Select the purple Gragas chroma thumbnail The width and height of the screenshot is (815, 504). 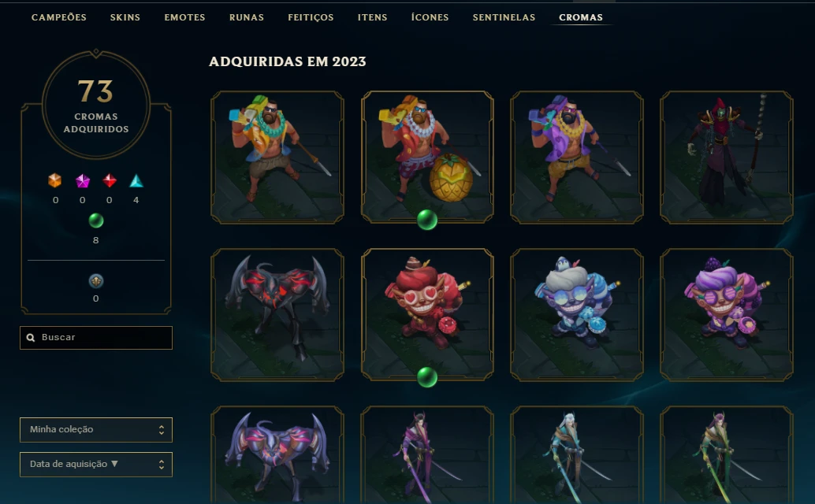[x=577, y=157]
